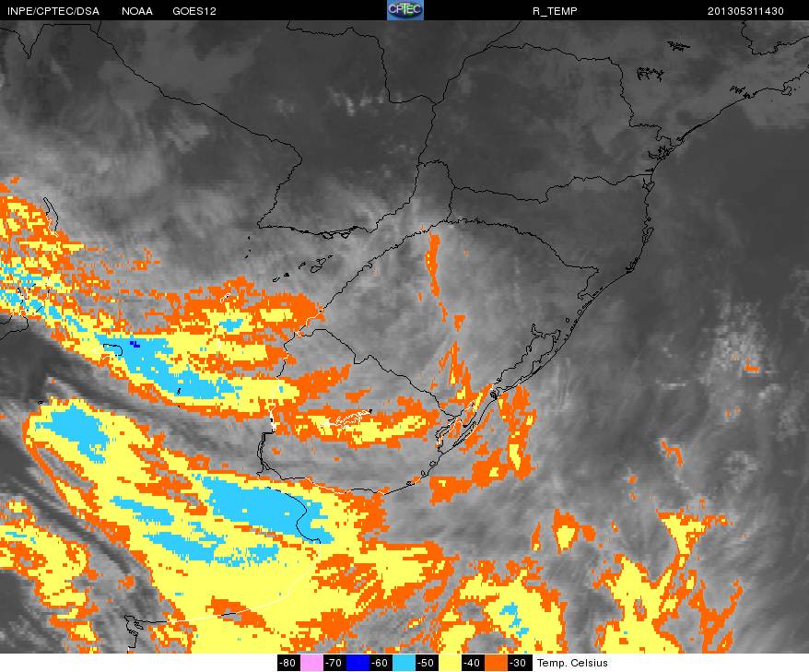Select the Temp. Celsius legend caption
This screenshot has width=809, height=672.
[572, 663]
